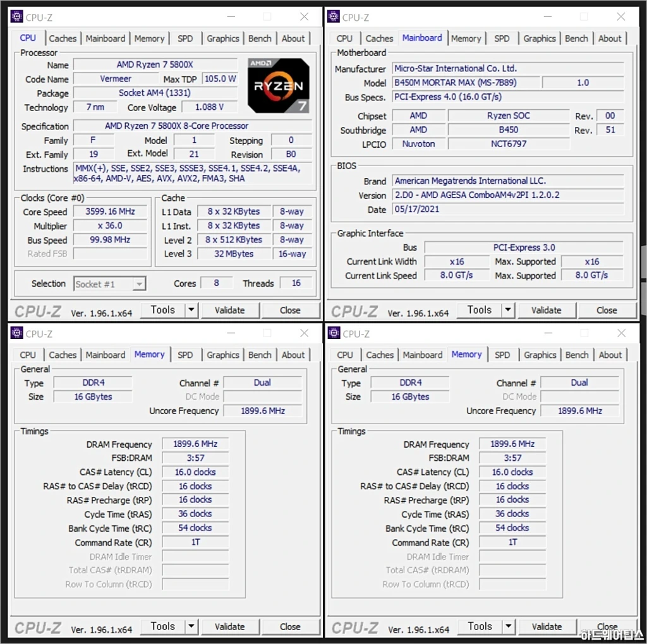647x644 pixels.
Task: Click Validate in bottom-left Memory window
Action: coord(230,626)
